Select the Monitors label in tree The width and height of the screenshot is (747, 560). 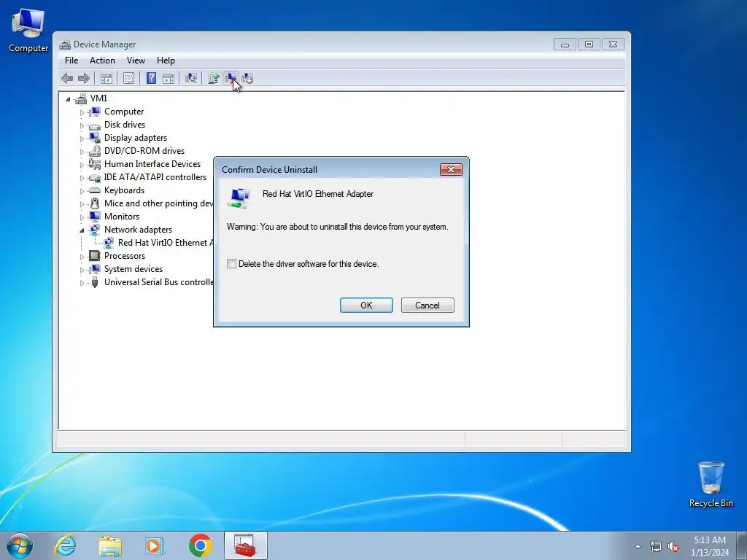pyautogui.click(x=122, y=216)
